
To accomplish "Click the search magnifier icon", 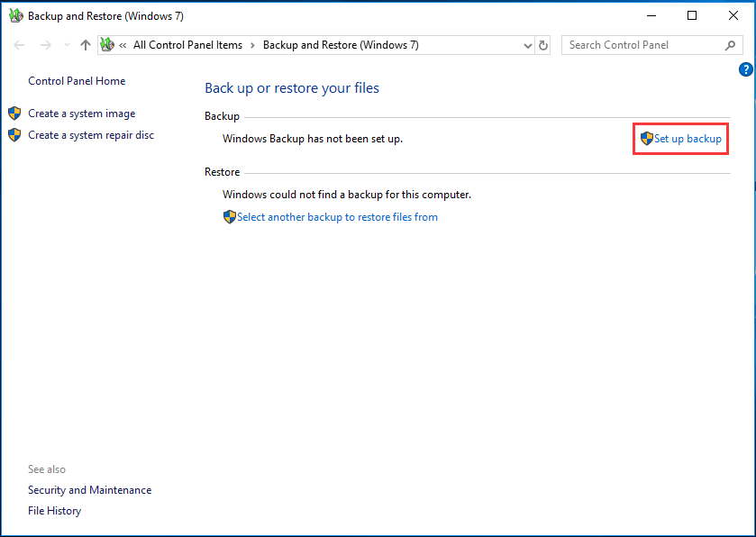I will tap(730, 44).
